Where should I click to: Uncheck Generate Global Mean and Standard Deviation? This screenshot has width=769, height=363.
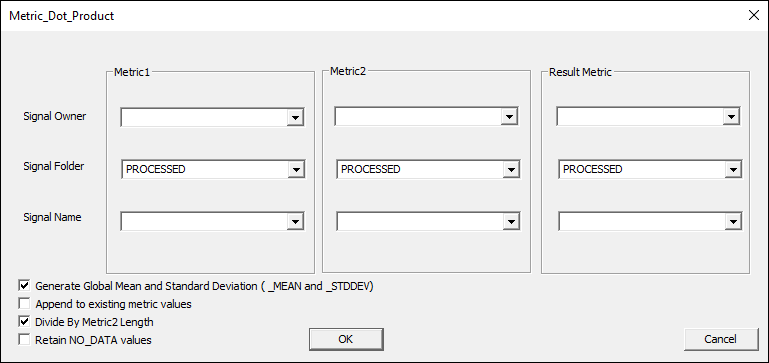coord(24,286)
